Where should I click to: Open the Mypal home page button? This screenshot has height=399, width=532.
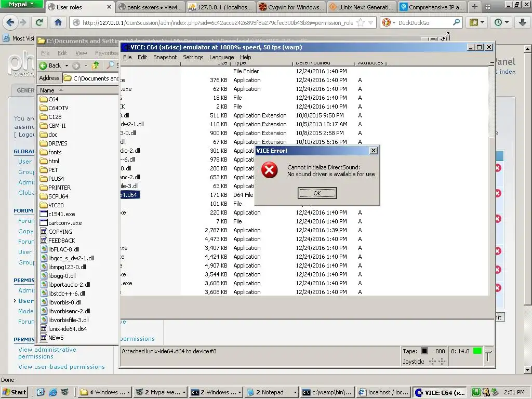click(x=58, y=22)
